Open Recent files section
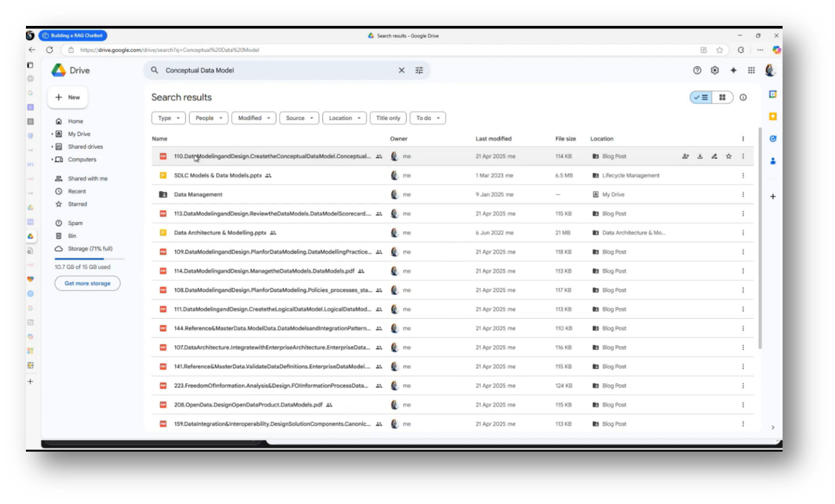This screenshot has height=504, width=835. [x=77, y=191]
